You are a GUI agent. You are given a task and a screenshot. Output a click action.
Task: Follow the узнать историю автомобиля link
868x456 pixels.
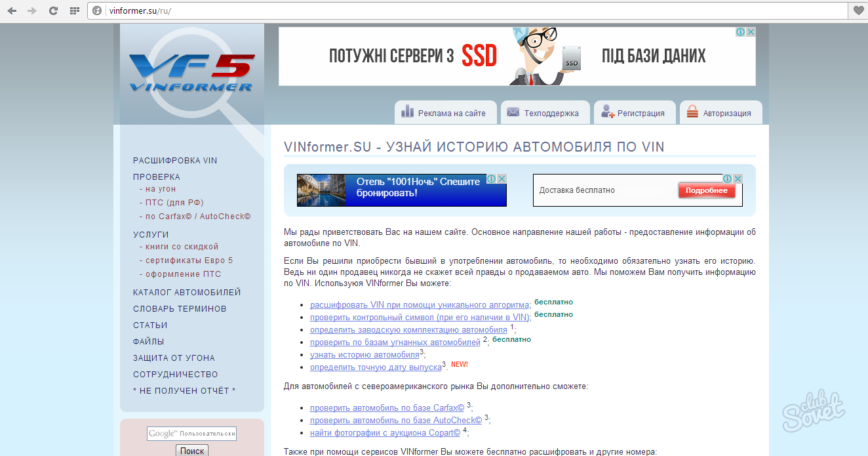[x=365, y=355]
